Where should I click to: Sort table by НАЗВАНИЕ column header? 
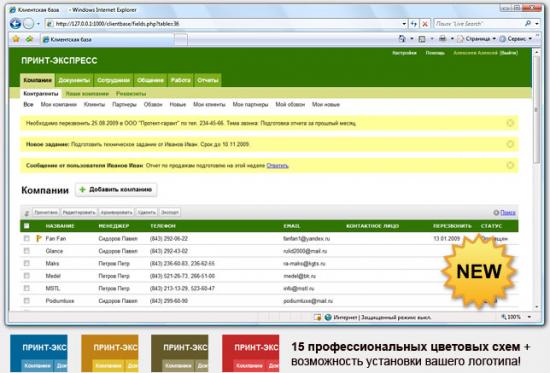(x=60, y=226)
